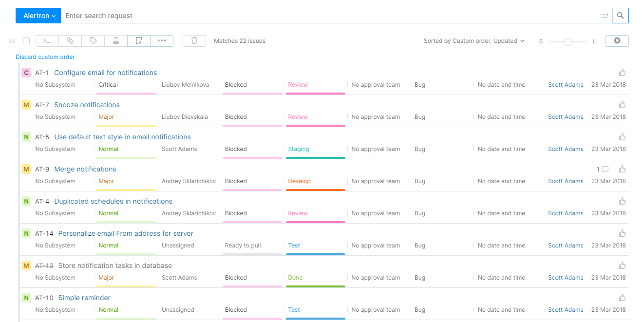Expand the sidebar with double chevron

point(12,41)
